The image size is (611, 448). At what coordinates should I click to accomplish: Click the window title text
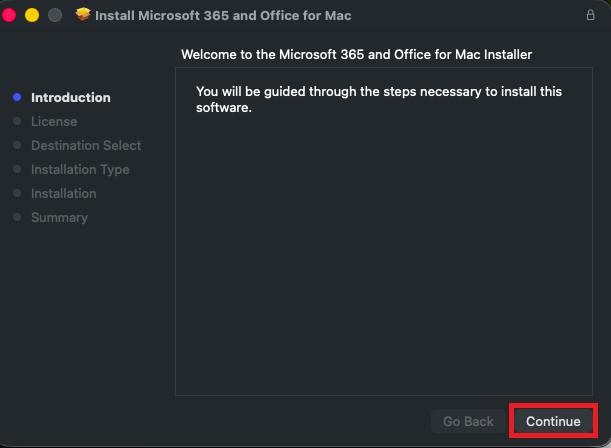point(223,16)
